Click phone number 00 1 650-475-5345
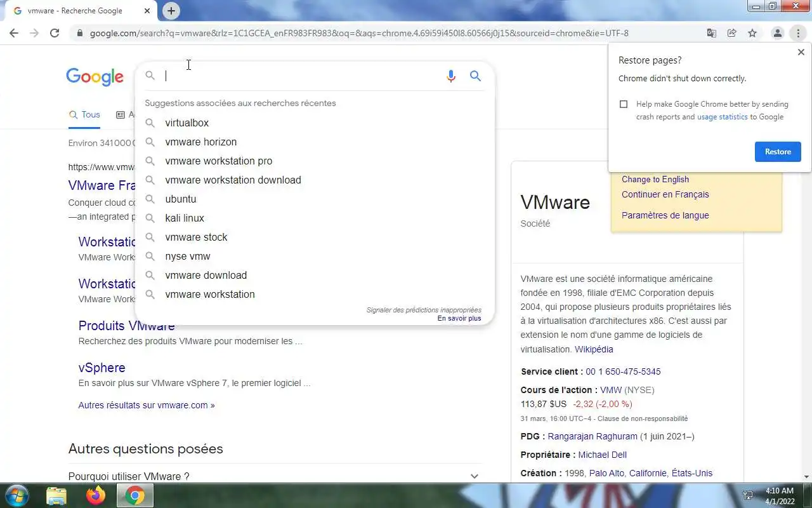812x508 pixels. pos(623,371)
